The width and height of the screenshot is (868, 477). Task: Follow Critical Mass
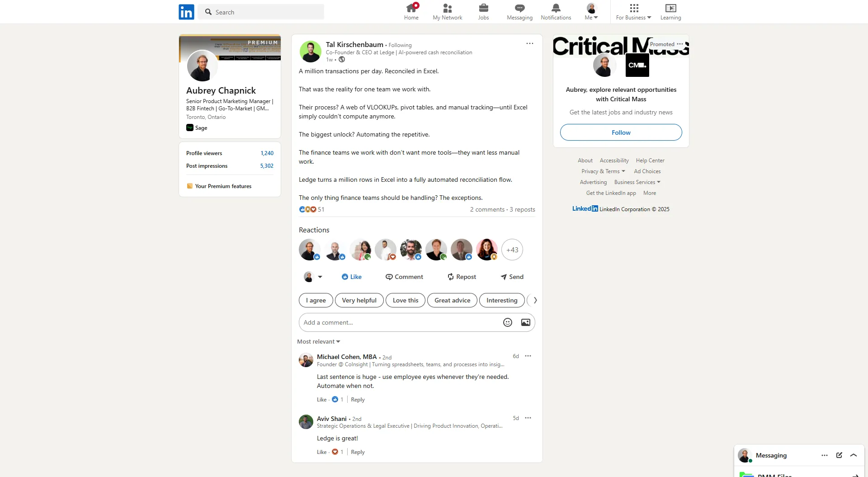(x=621, y=132)
